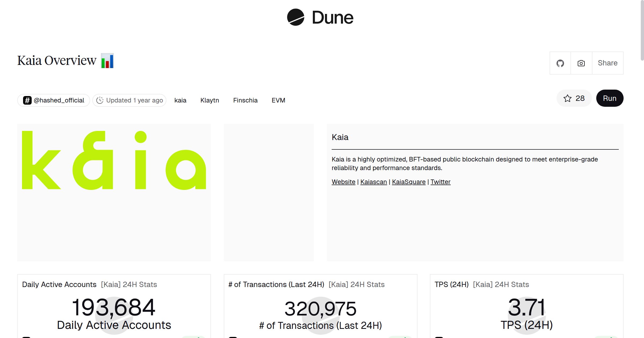
Task: Click the clock icon beside Updated
Action: click(100, 100)
